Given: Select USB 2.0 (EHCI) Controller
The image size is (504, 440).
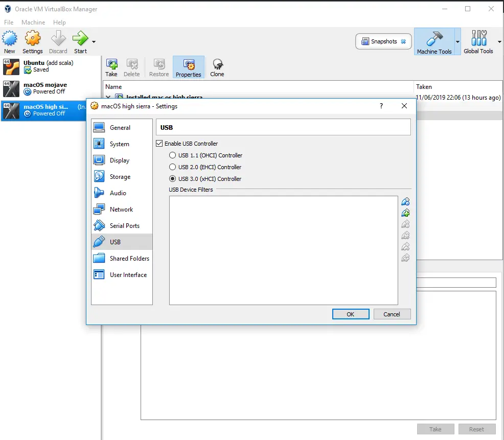Looking at the screenshot, I should pyautogui.click(x=173, y=167).
